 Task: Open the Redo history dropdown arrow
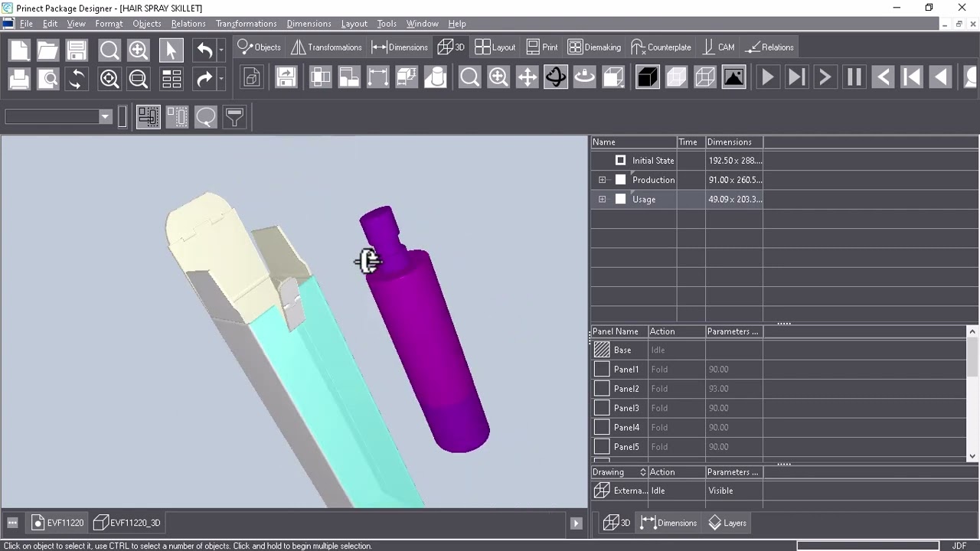tap(221, 79)
